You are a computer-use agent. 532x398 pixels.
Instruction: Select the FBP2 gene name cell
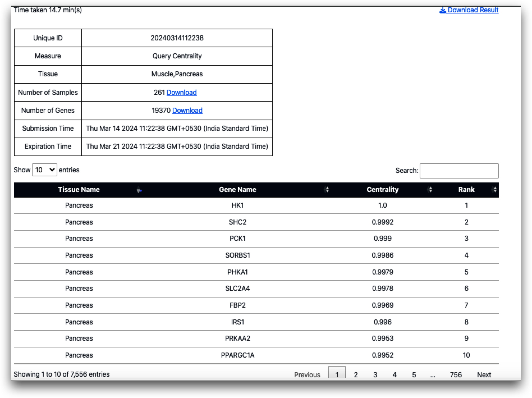point(237,305)
